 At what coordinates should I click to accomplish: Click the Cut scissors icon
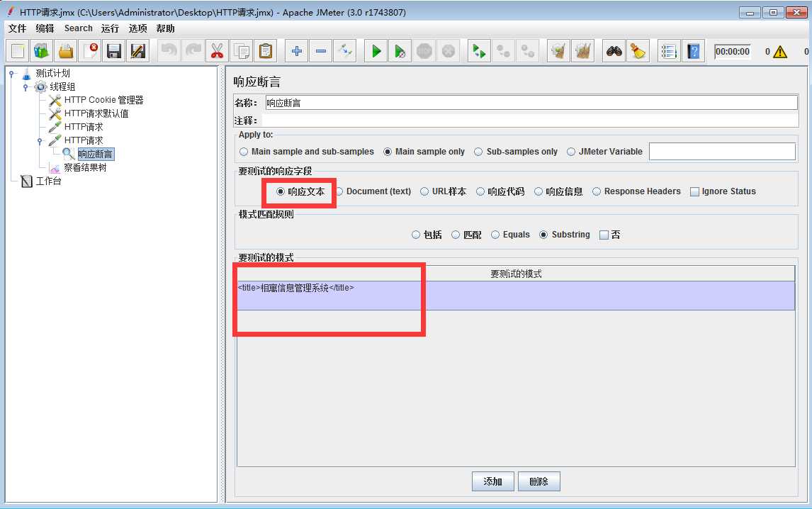pyautogui.click(x=217, y=51)
